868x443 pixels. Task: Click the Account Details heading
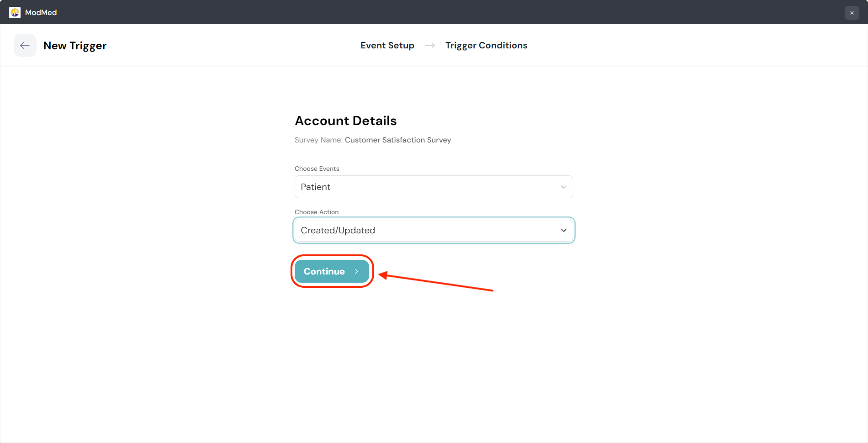pos(345,121)
